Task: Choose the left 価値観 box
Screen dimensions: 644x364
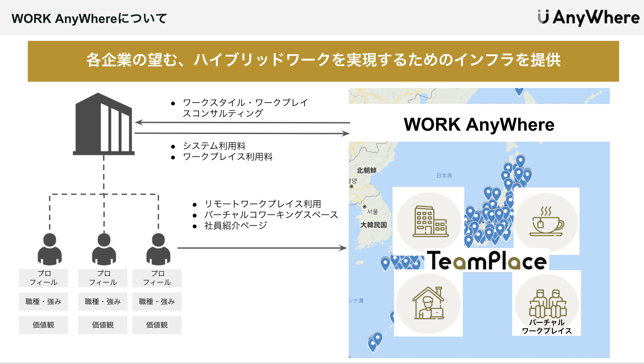Action: (x=43, y=325)
